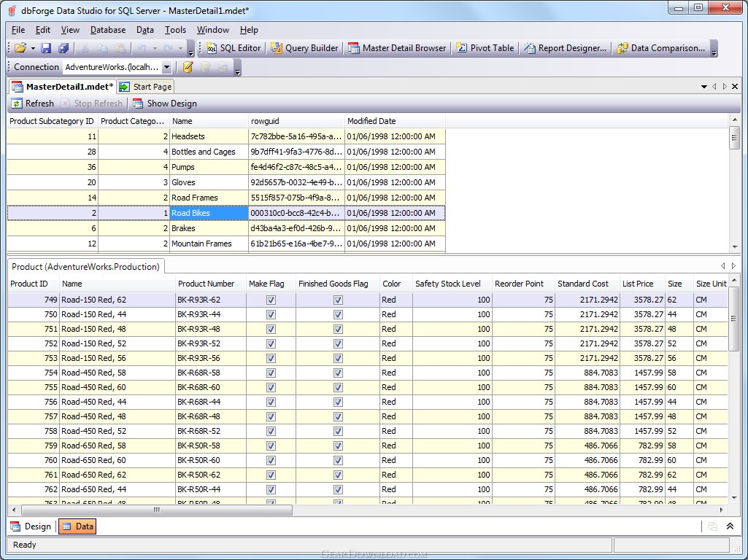Viewport: 748px width, 560px height.
Task: Select the Bottles and Cages name cell
Action: coord(209,152)
